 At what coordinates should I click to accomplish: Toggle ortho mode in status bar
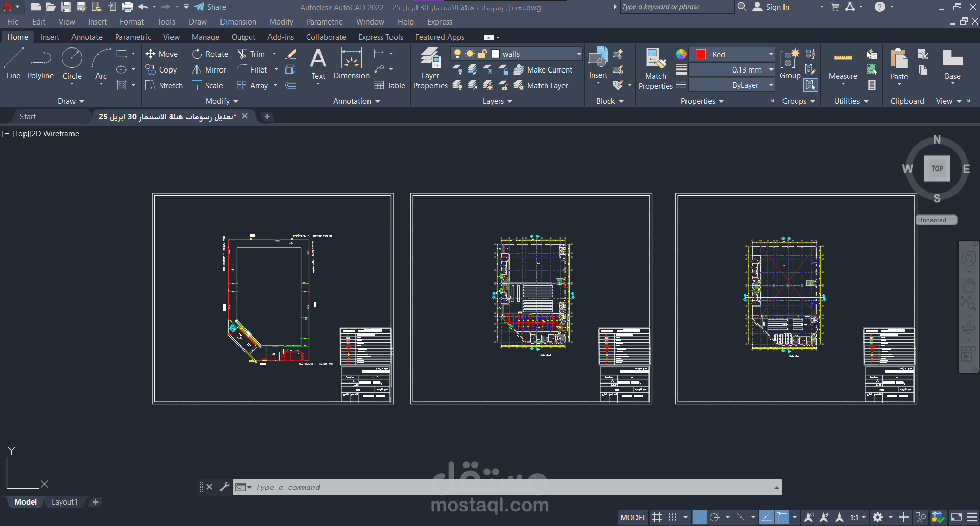point(700,517)
